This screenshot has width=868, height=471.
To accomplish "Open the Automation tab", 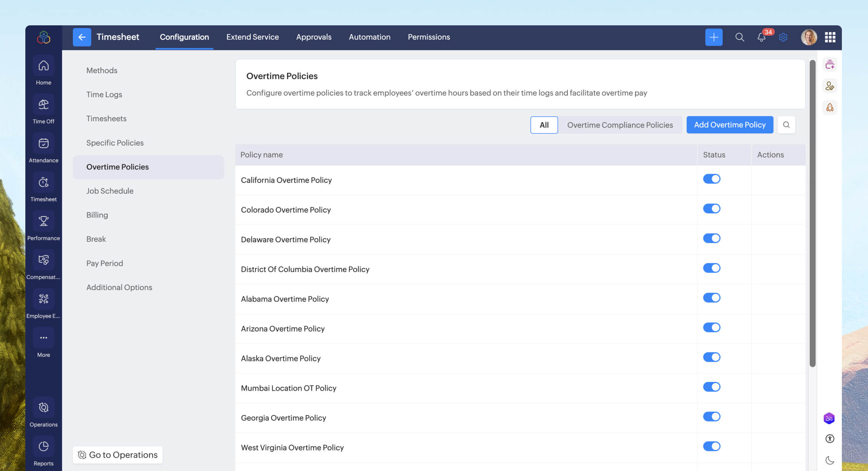I will click(x=369, y=37).
